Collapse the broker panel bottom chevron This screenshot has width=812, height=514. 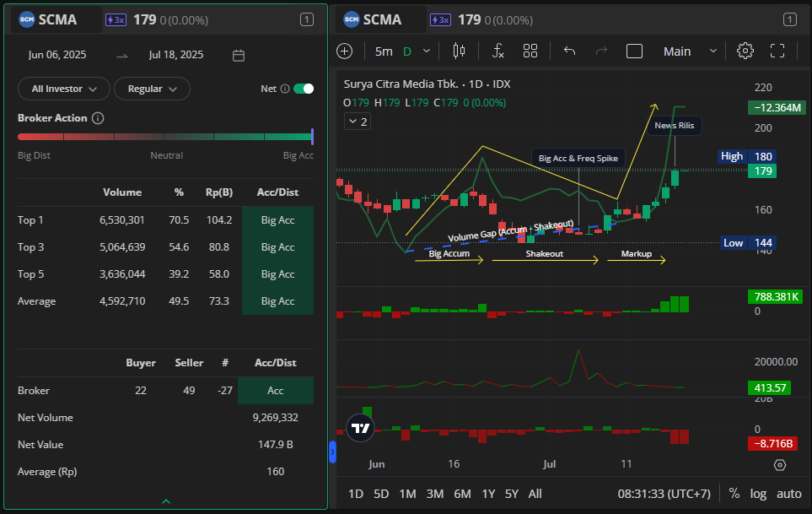pos(166,501)
